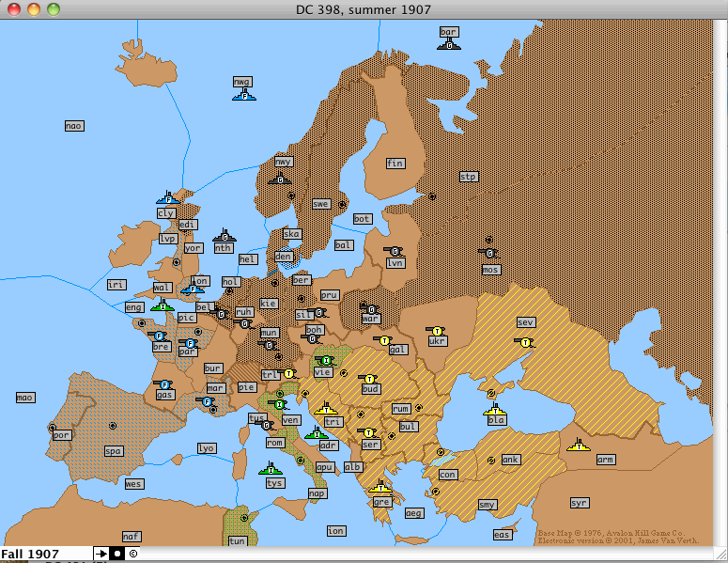The width and height of the screenshot is (728, 563).
Task: Click the 'naf' North Africa label
Action: click(132, 537)
